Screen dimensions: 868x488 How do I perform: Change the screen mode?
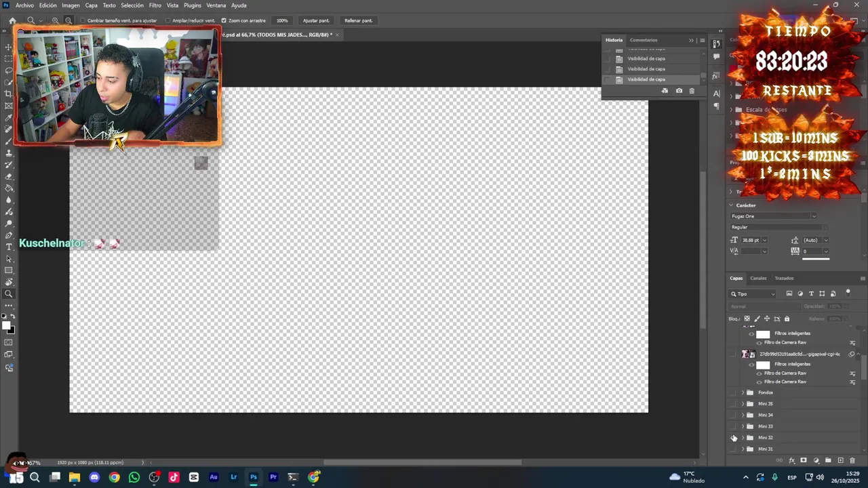(x=9, y=354)
